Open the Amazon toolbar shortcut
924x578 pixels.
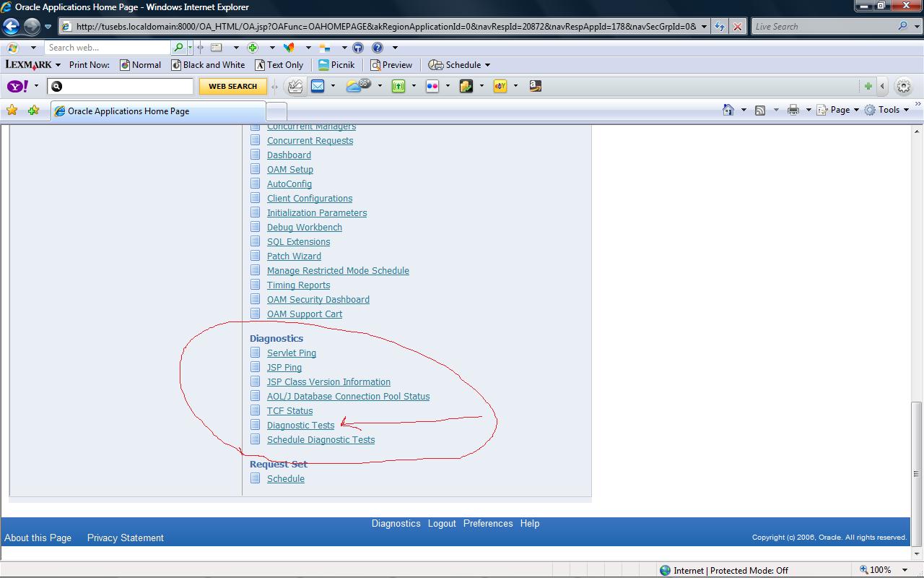click(534, 85)
